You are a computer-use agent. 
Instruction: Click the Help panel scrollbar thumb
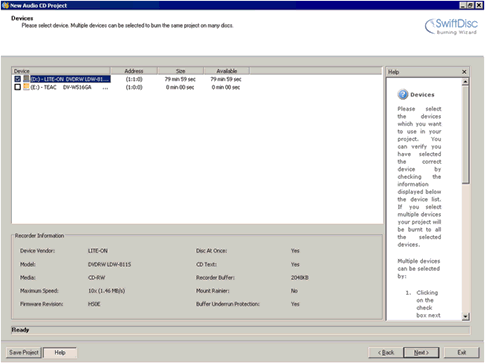pyautogui.click(x=465, y=134)
